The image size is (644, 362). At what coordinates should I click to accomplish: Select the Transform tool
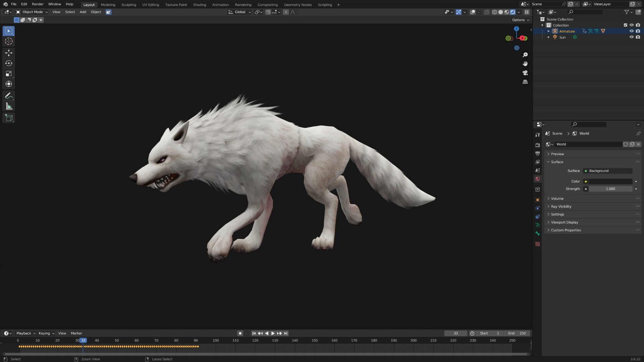(x=9, y=84)
